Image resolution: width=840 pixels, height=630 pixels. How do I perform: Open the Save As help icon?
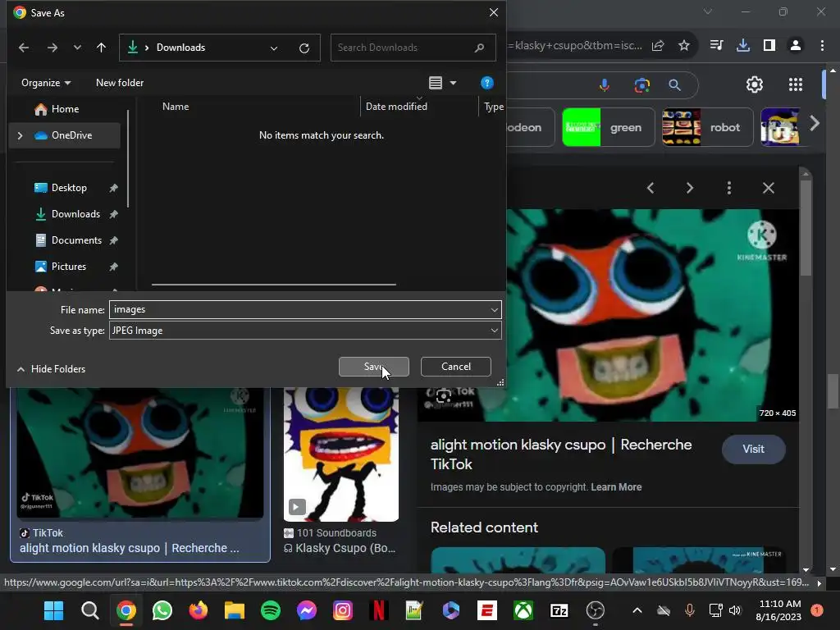point(486,83)
